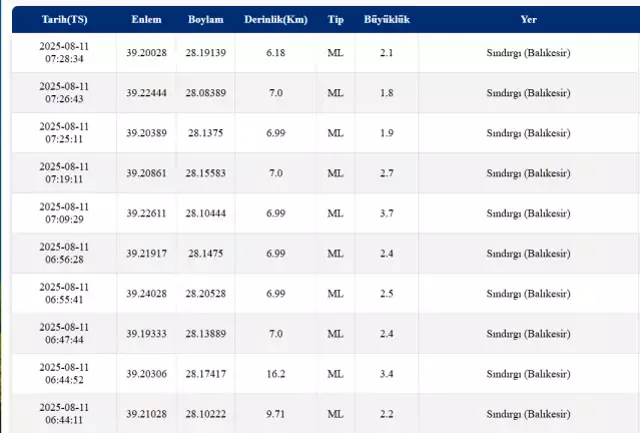Click the Derinlik(Km) column header
This screenshot has height=433, width=640.
(276, 20)
